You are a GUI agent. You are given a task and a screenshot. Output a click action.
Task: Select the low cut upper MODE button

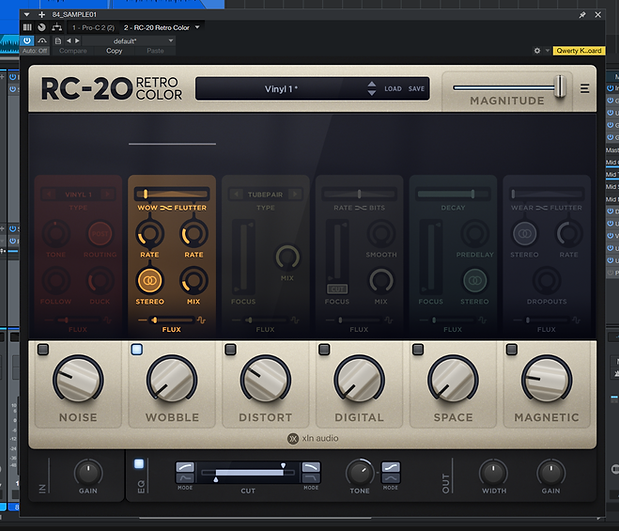coord(185,467)
